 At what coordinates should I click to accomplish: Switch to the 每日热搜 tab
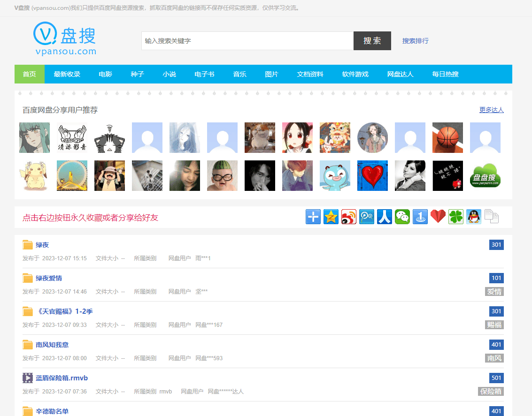pyautogui.click(x=445, y=74)
